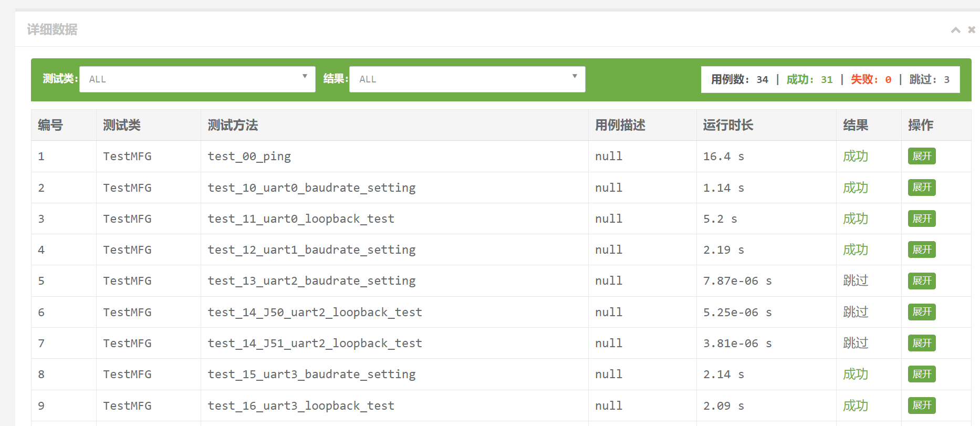
Task: Expand details for test_10_uart0_baudrate_setting
Action: pos(922,188)
